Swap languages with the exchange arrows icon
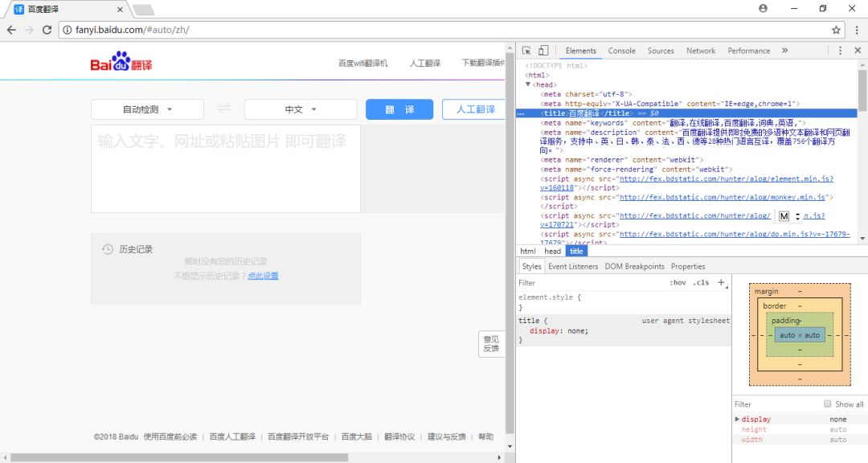 223,108
